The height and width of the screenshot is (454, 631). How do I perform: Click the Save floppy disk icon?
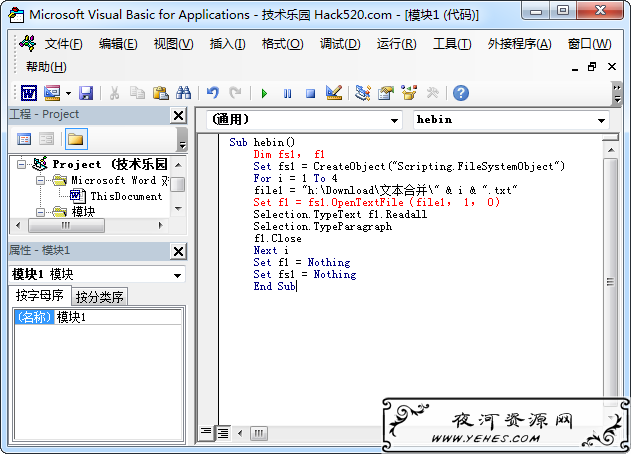point(86,93)
